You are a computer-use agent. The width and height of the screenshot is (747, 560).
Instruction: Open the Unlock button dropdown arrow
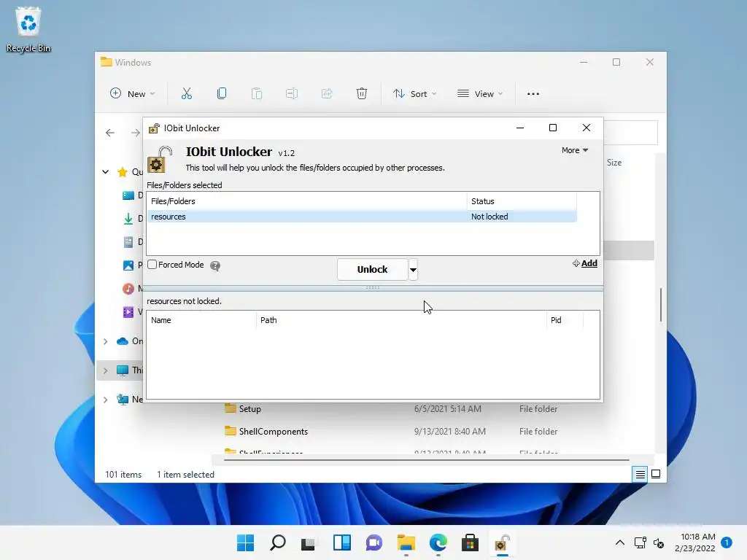[413, 270]
